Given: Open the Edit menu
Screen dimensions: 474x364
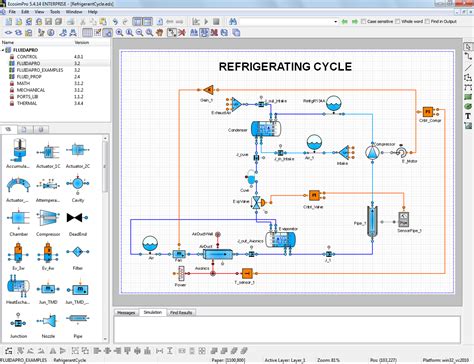Looking at the screenshot, I should [25, 12].
